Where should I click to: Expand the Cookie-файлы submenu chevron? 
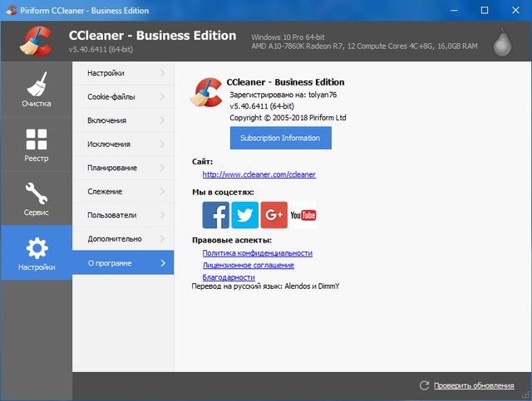point(161,97)
